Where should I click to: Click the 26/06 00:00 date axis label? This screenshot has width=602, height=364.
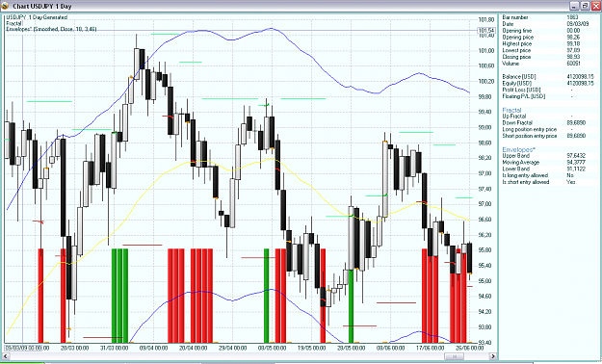(469, 348)
